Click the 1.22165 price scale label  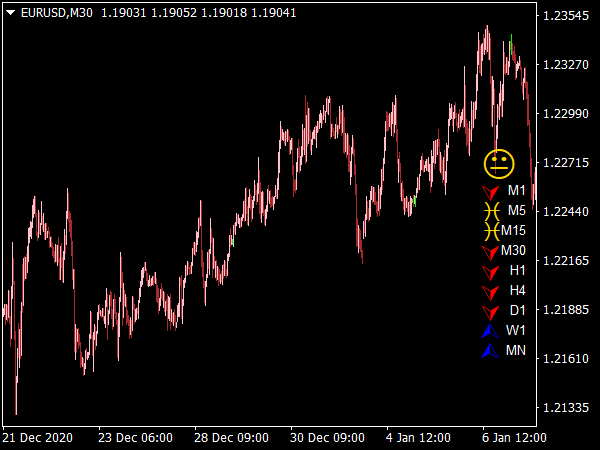(x=566, y=261)
